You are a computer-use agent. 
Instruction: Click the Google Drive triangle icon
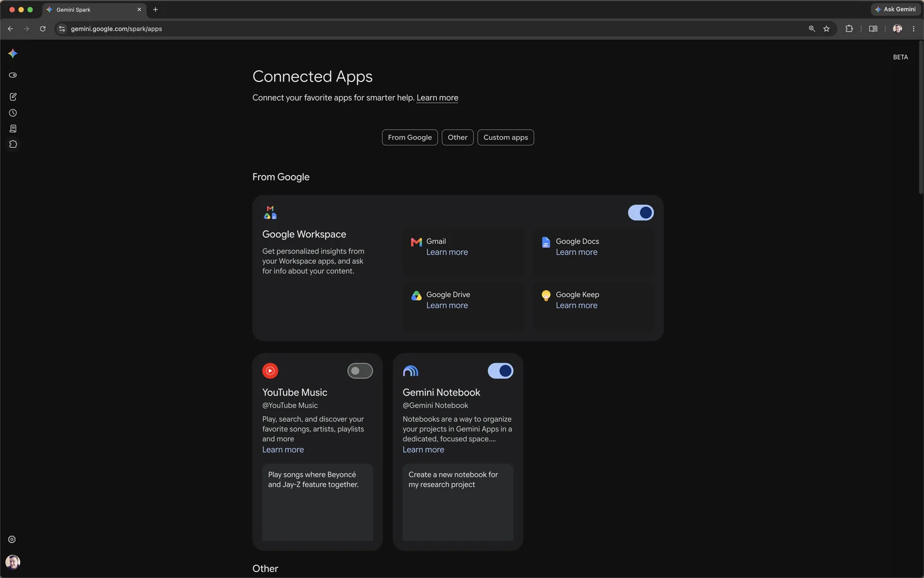pos(416,296)
